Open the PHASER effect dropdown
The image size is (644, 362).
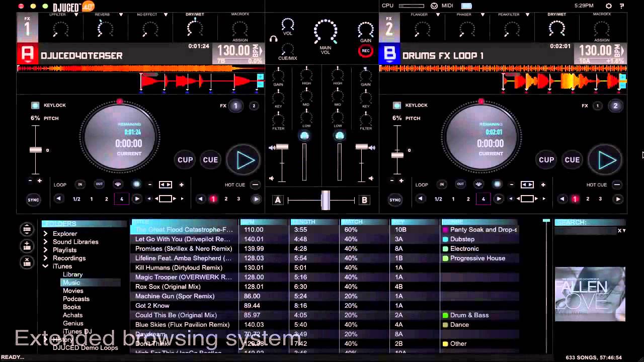pos(482,15)
